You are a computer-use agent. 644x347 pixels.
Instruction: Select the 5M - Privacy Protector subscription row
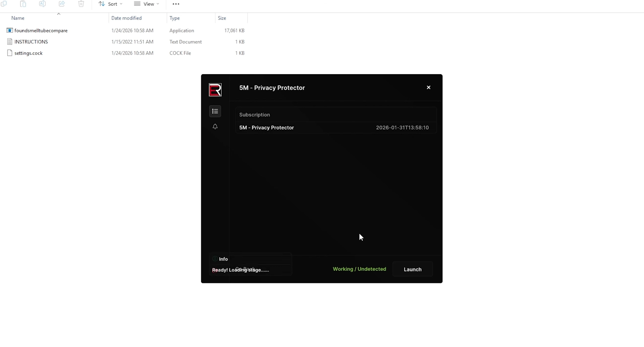(x=336, y=127)
